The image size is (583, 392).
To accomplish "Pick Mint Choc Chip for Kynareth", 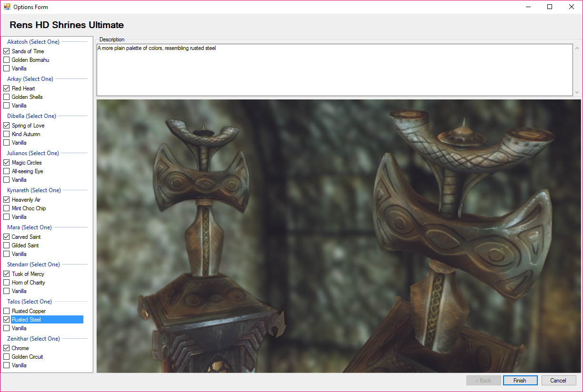I will coord(7,208).
